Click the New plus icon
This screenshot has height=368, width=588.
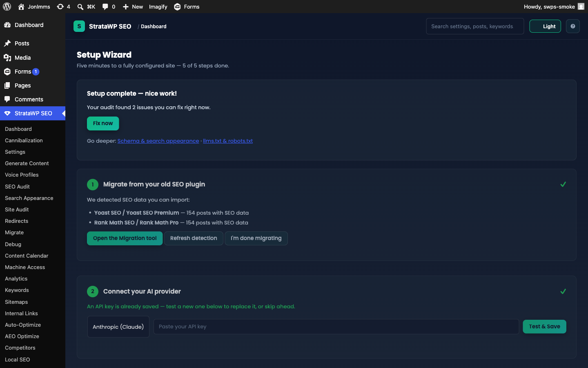click(126, 7)
